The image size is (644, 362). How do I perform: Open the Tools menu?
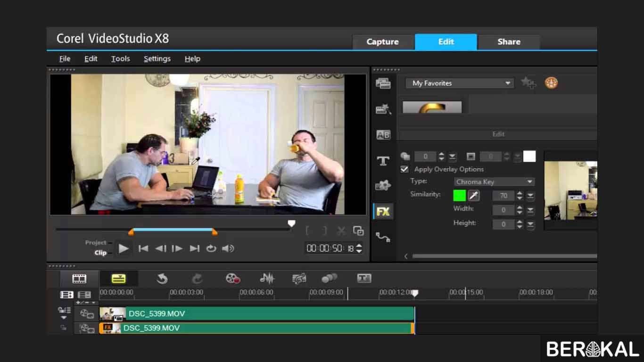pos(120,58)
